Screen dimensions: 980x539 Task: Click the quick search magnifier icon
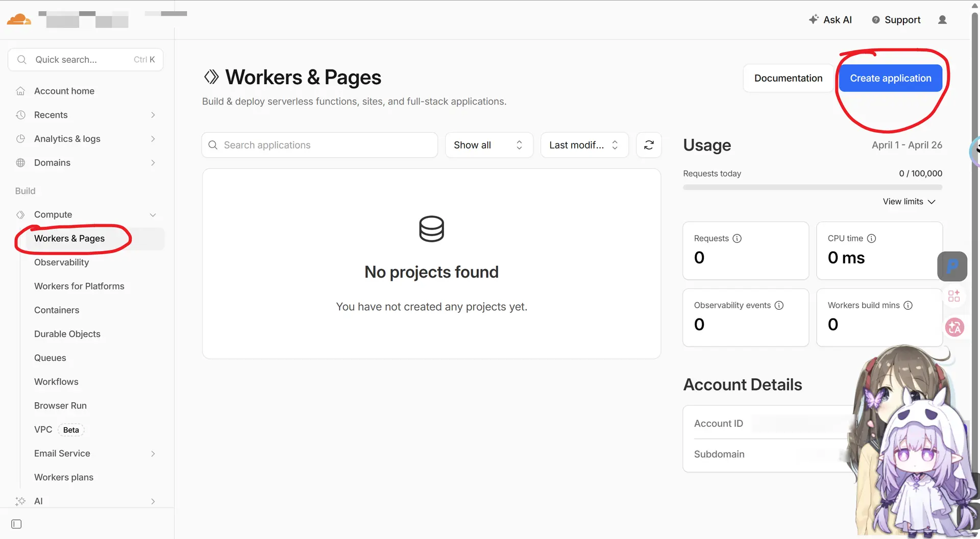tap(22, 60)
